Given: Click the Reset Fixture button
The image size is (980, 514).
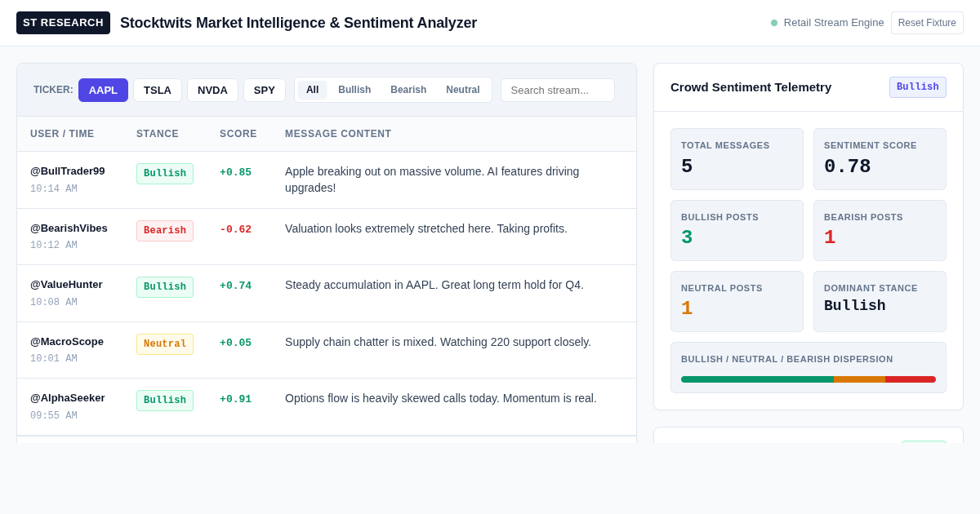Looking at the screenshot, I should [927, 23].
